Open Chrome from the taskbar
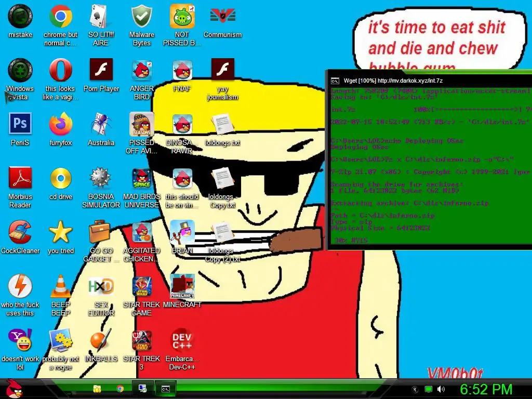This screenshot has height=399, width=532. point(120,389)
